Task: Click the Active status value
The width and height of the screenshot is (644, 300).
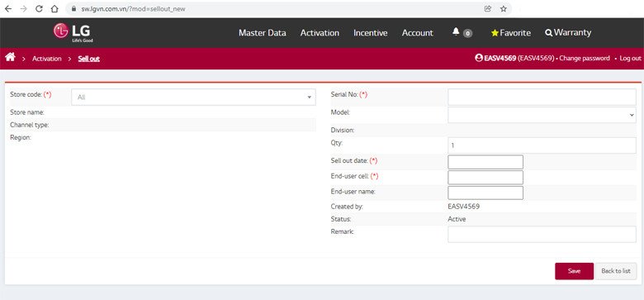Action: pyautogui.click(x=457, y=220)
